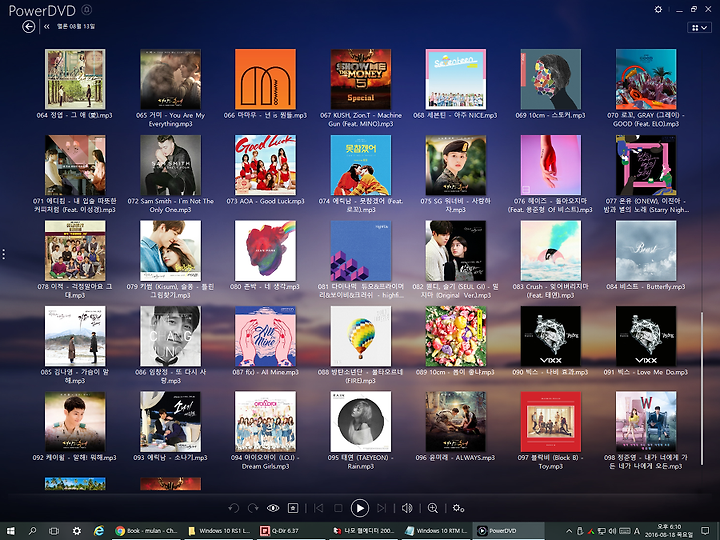Select 069 10cm 스토커 cover
Viewport: 720px width, 540px height.
tap(551, 79)
